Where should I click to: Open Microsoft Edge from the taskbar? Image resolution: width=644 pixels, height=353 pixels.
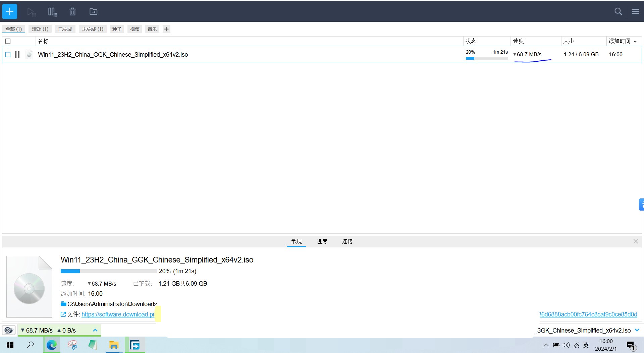(x=51, y=345)
